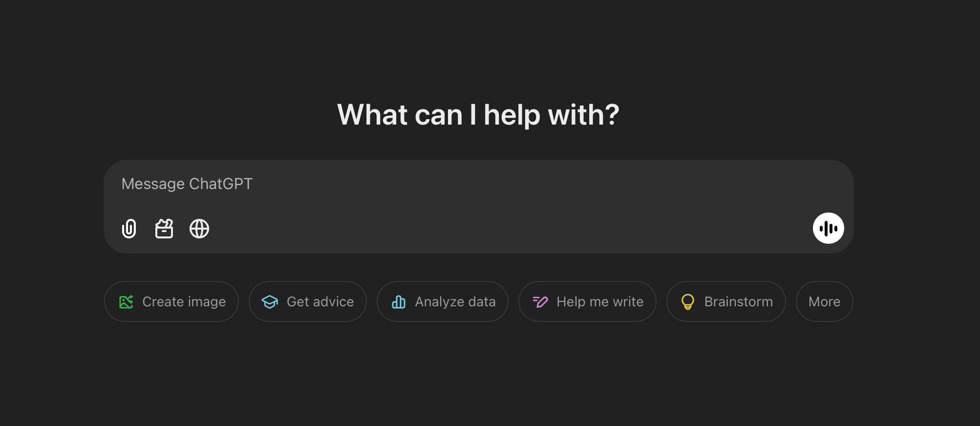Pick the "Analyze data" suggestion text
The height and width of the screenshot is (426, 980).
[455, 302]
